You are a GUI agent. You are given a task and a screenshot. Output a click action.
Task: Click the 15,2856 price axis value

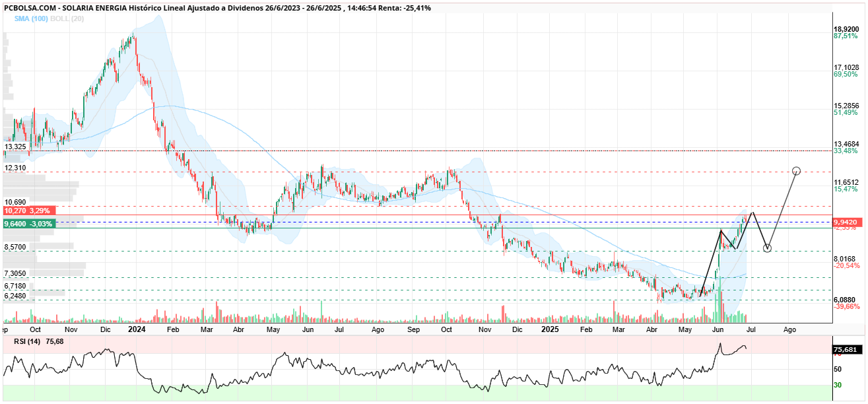point(846,106)
